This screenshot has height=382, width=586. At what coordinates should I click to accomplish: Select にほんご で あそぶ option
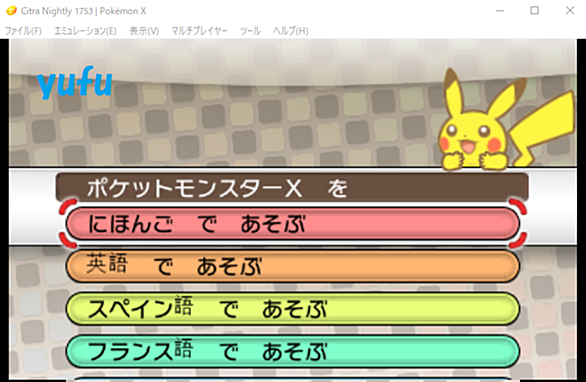293,224
